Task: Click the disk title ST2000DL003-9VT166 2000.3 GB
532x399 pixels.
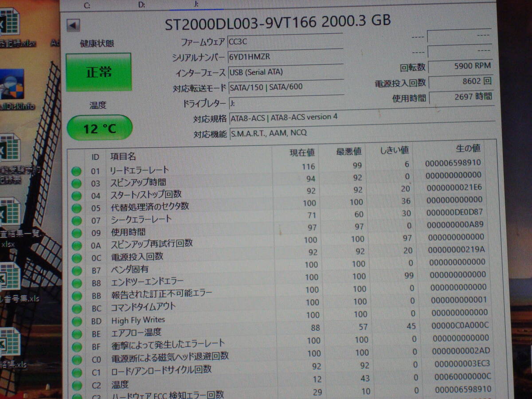Action: pyautogui.click(x=278, y=23)
